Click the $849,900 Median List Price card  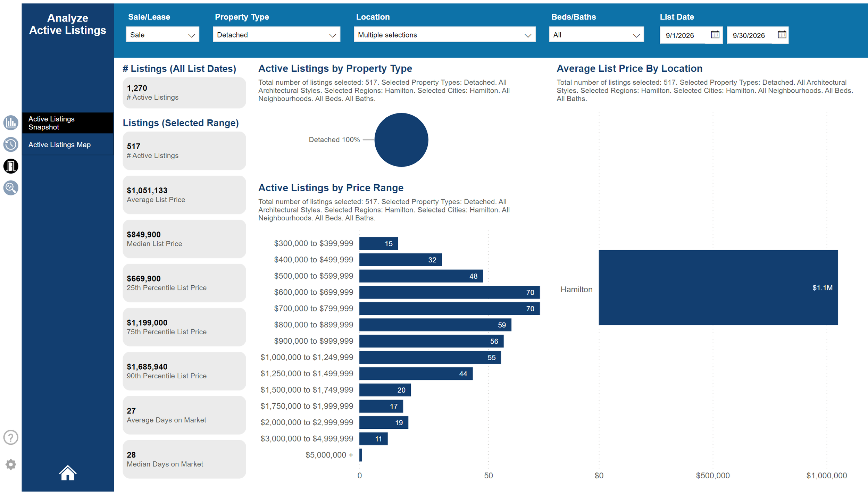click(x=184, y=239)
